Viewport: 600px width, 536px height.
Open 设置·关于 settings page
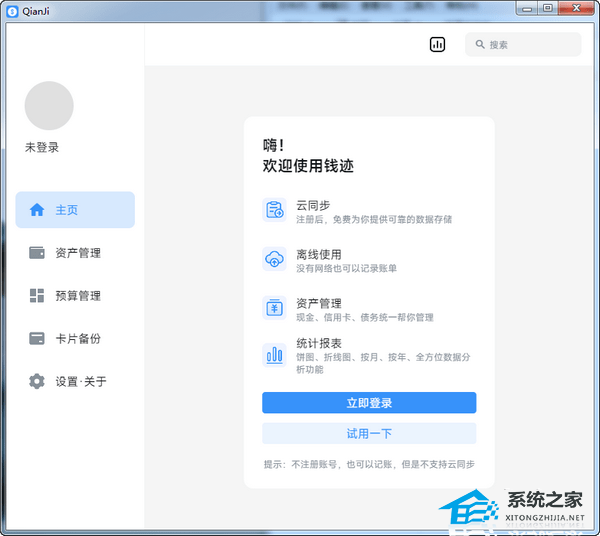[x=75, y=381]
